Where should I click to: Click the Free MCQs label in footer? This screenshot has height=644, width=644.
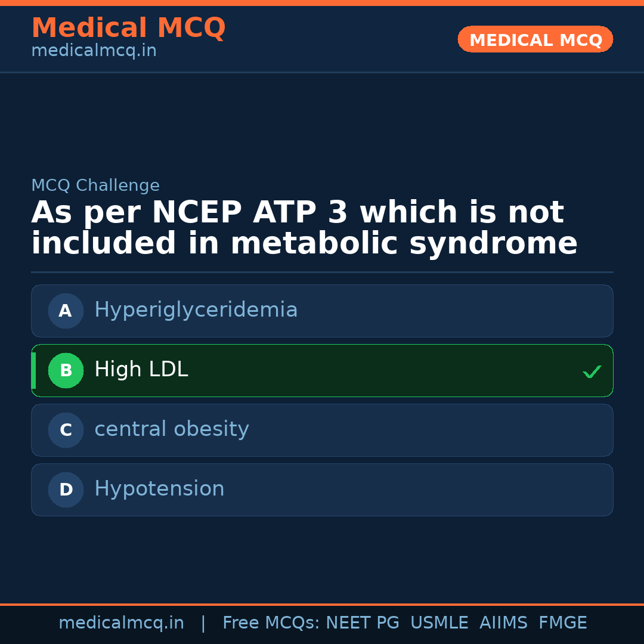pos(271,623)
